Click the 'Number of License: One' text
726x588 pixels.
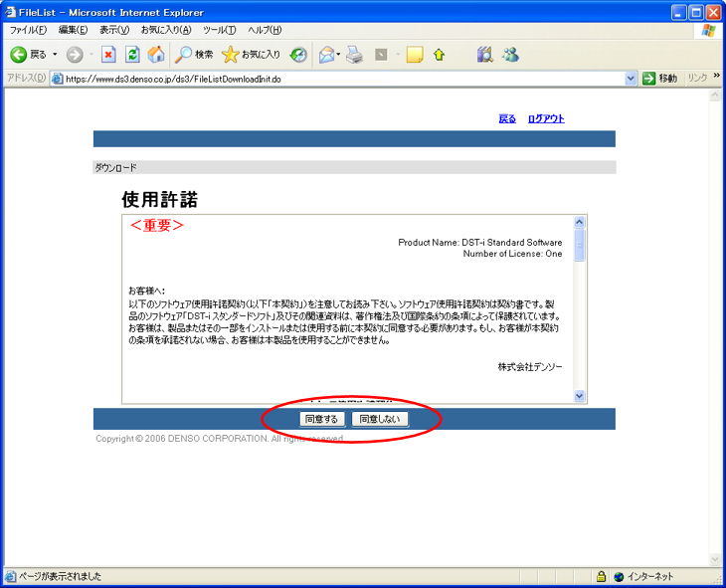pyautogui.click(x=512, y=254)
